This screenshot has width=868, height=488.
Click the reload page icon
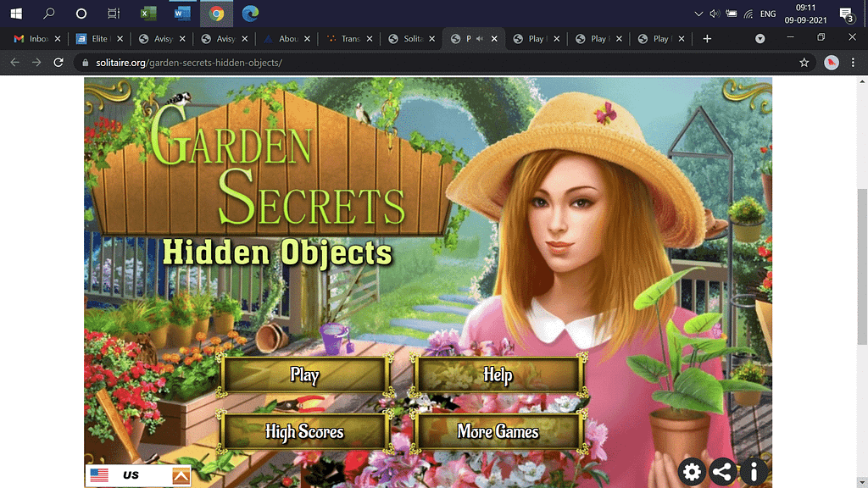[x=58, y=62]
